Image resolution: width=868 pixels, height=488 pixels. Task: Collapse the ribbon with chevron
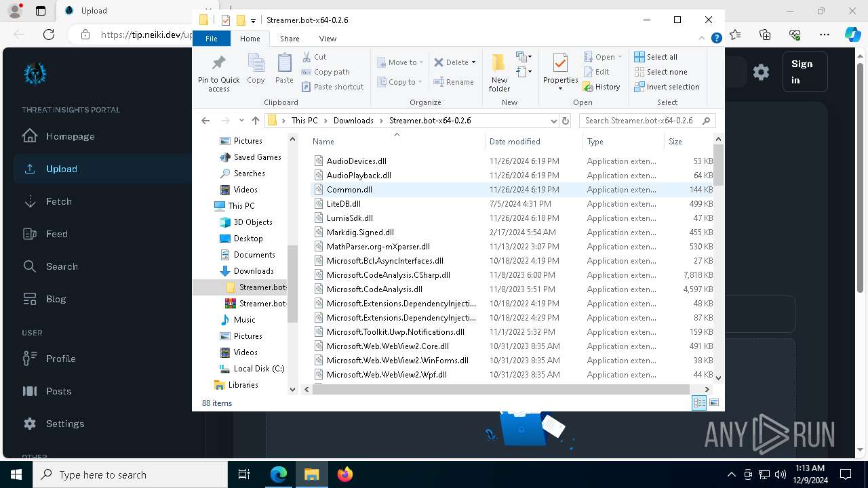coord(703,39)
